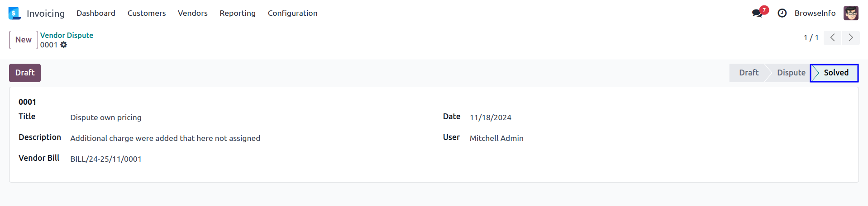This screenshot has height=206, width=868.
Task: Select the Solved status stage
Action: [x=835, y=73]
